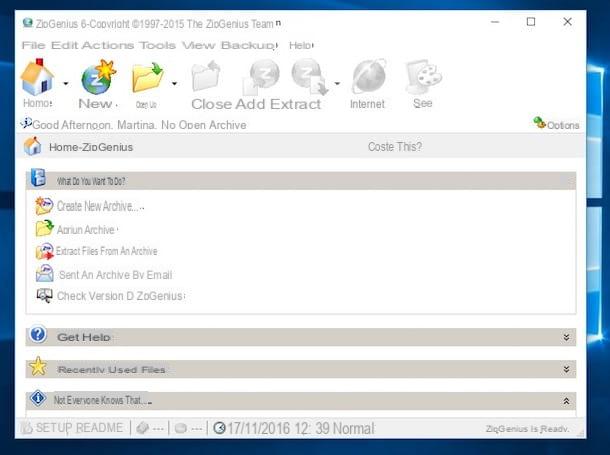
Task: Open the View menu
Action: point(198,46)
